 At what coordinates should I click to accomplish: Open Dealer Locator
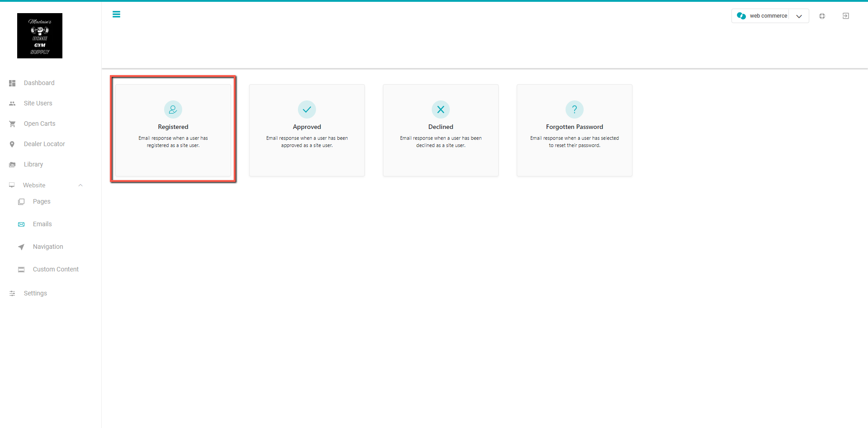(x=44, y=144)
